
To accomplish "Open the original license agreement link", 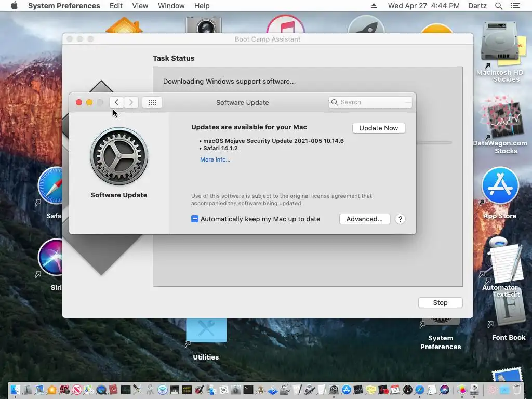I will [325, 196].
